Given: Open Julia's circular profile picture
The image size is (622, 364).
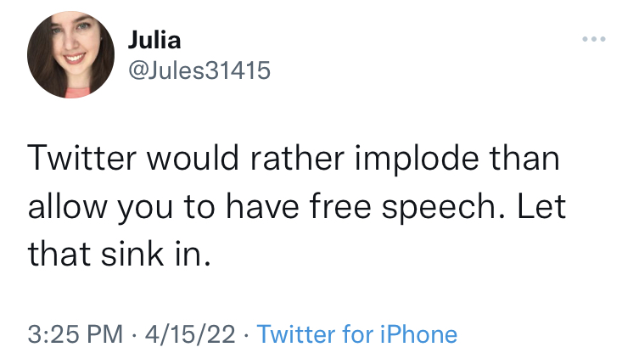Looking at the screenshot, I should click(70, 54).
